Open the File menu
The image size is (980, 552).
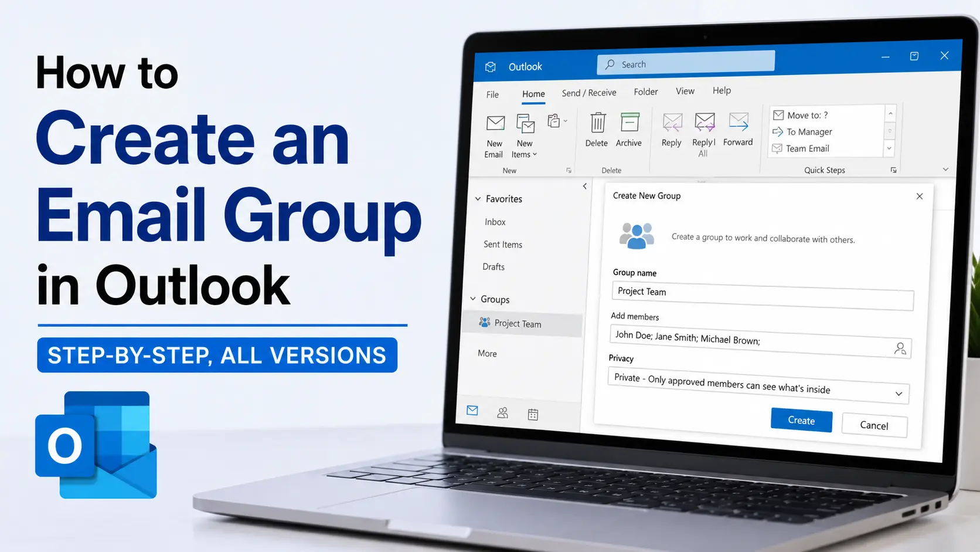tap(492, 94)
